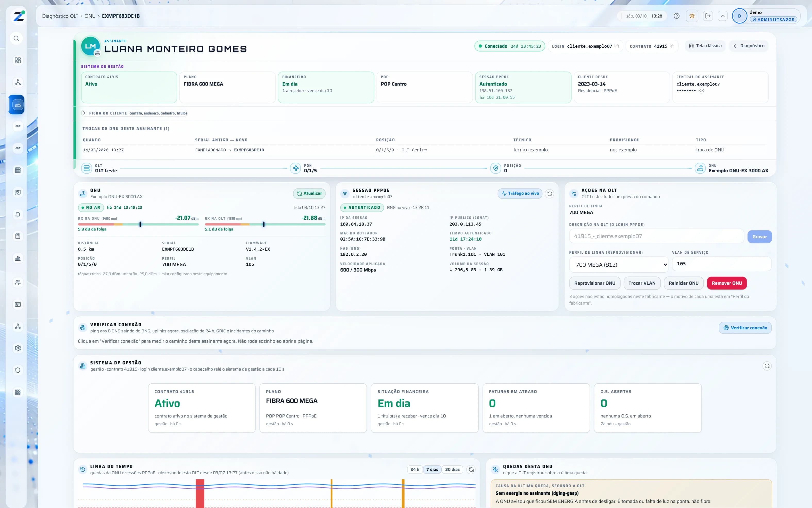The image size is (812, 508).
Task: Refresh the Sistema de Gestão panel
Action: coord(767,366)
